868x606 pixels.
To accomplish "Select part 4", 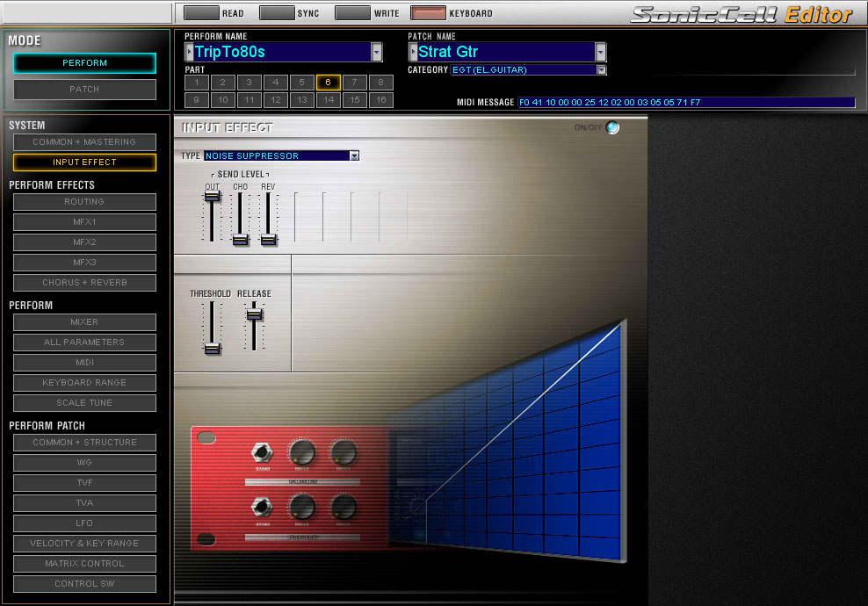I will [x=275, y=83].
